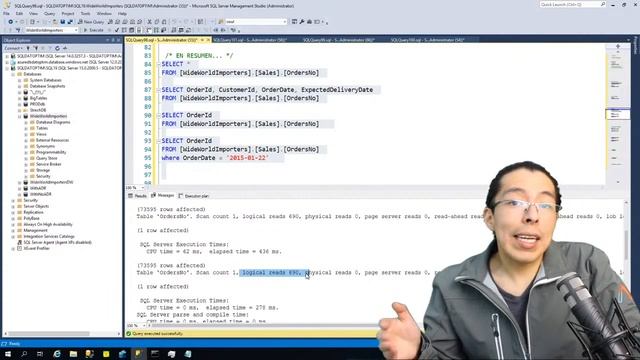The image size is (640, 360).
Task: Open the Windows Start menu
Action: [x=7, y=354]
